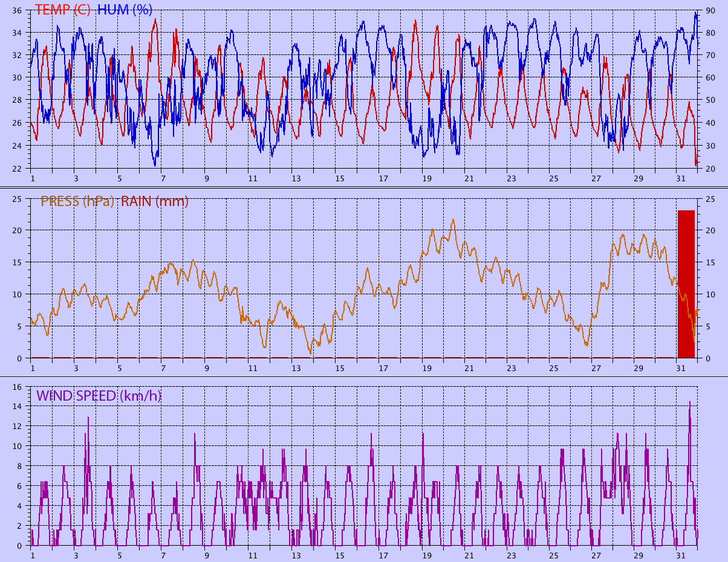Click 14 on the wind speed axis
The height and width of the screenshot is (562, 728).
(17, 406)
